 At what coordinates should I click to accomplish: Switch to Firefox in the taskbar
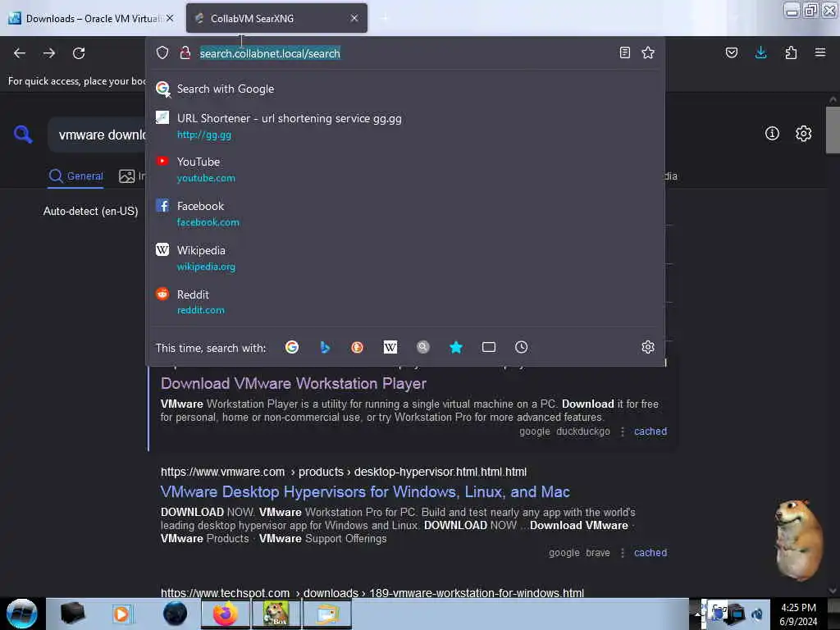(x=226, y=614)
